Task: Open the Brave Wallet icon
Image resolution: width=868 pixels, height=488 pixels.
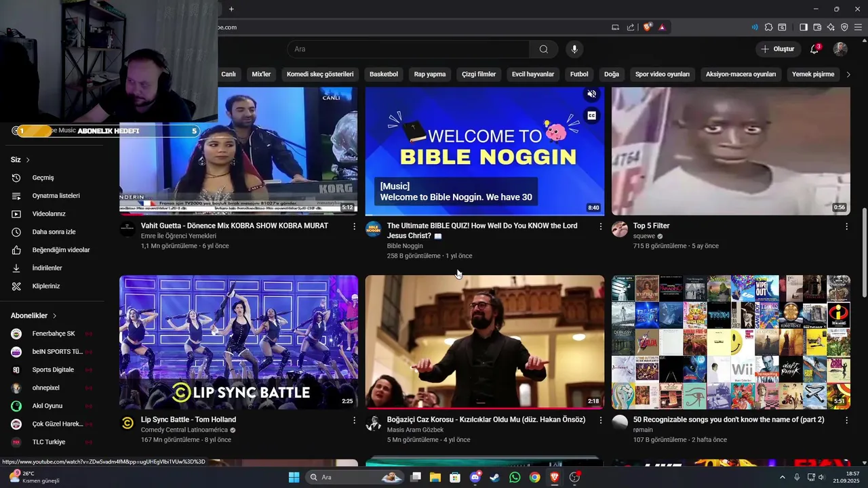Action: (x=817, y=27)
